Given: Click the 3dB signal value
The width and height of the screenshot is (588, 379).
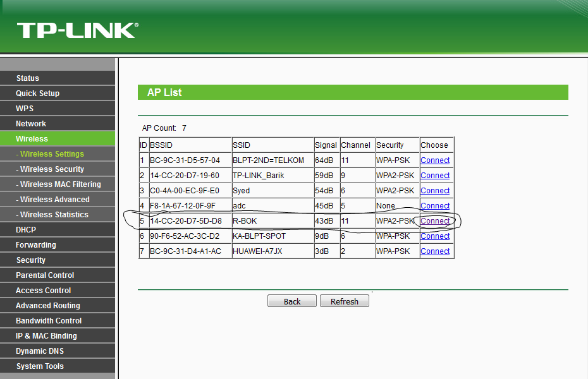Looking at the screenshot, I should tap(322, 251).
